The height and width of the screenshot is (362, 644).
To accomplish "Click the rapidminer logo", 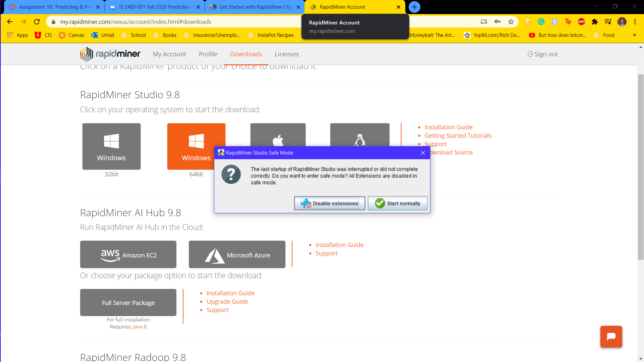I will coord(110,54).
